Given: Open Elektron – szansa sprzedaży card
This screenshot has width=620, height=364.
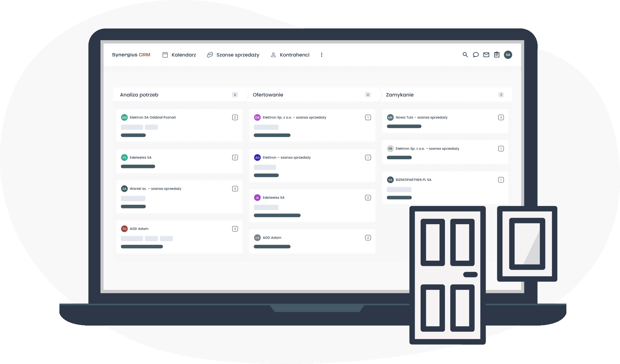Looking at the screenshot, I should [x=312, y=165].
